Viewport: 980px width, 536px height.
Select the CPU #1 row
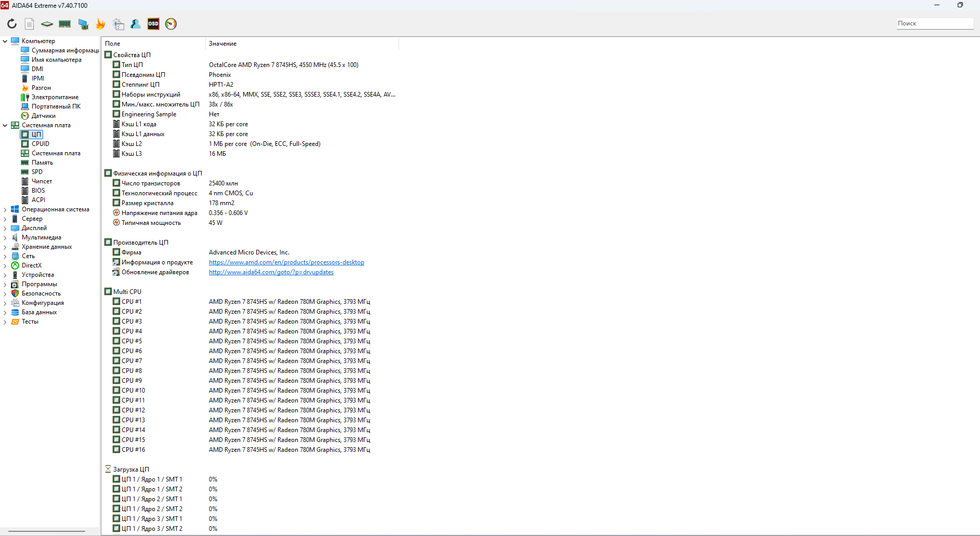tap(250, 302)
